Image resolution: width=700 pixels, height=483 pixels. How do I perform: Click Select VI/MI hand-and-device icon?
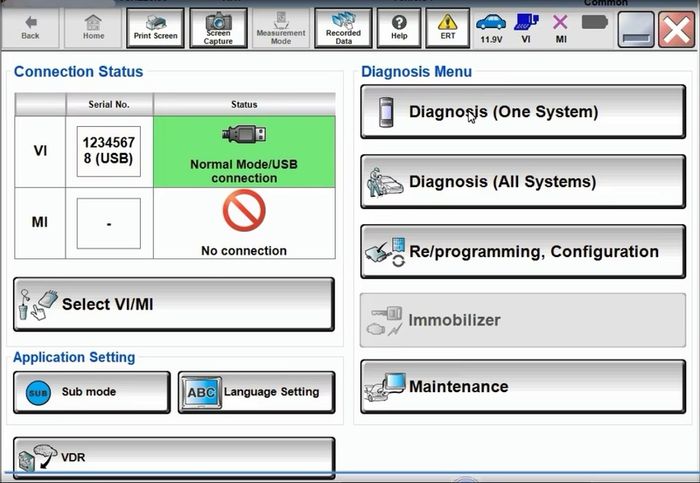tap(38, 304)
